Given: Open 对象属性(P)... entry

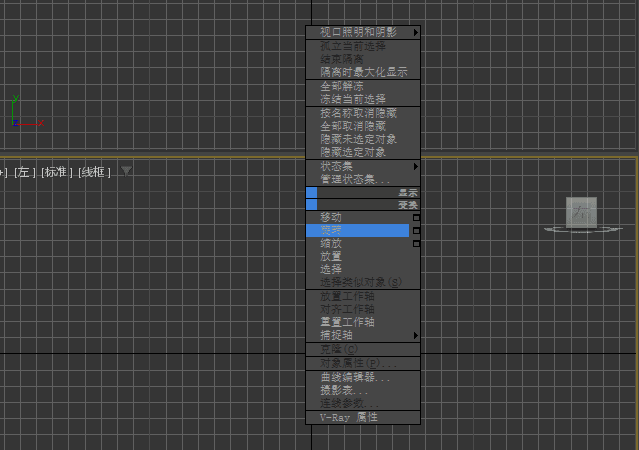Looking at the screenshot, I should (363, 363).
